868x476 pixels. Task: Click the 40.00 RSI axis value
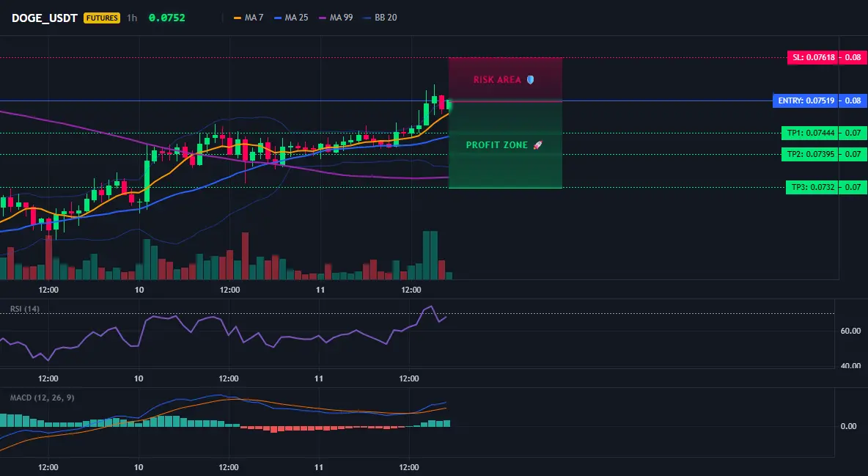pos(851,365)
